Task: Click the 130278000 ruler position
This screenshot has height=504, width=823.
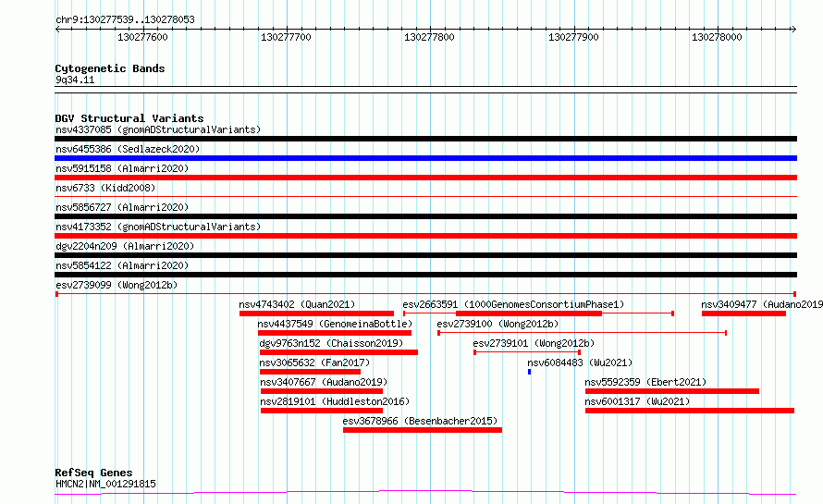Action: (x=717, y=37)
